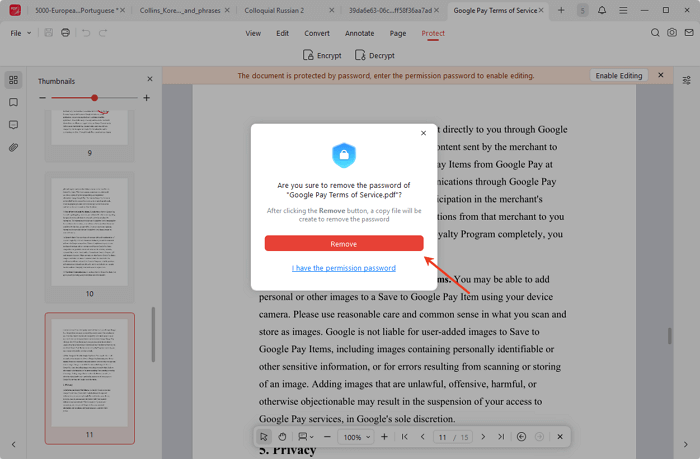Go to first page
This screenshot has height=459, width=700.
(404, 437)
